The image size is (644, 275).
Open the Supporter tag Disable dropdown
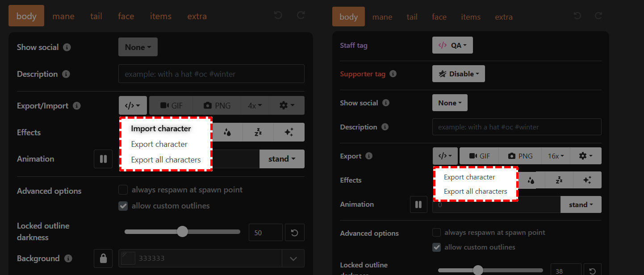(458, 74)
